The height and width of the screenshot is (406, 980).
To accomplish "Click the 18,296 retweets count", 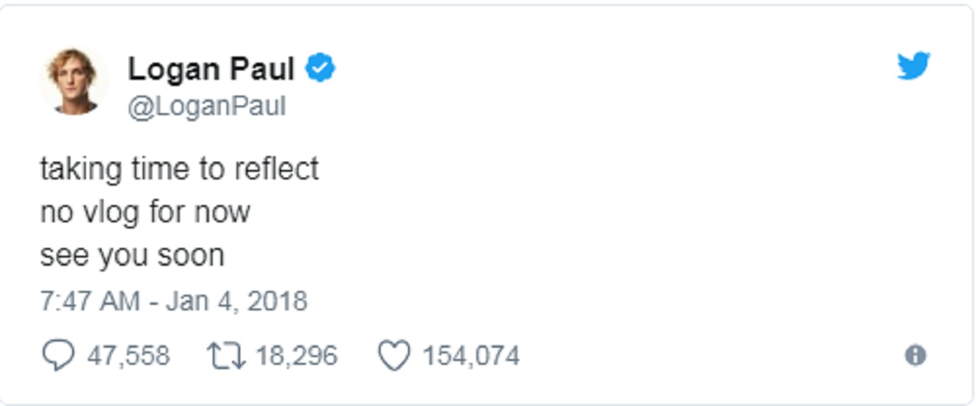I will coord(296,355).
